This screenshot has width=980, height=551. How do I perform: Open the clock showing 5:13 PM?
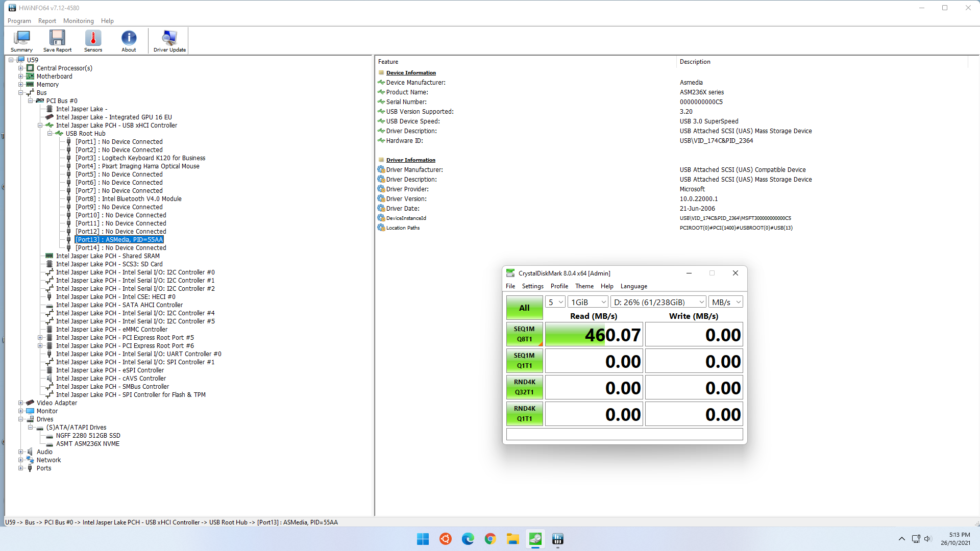pyautogui.click(x=955, y=539)
